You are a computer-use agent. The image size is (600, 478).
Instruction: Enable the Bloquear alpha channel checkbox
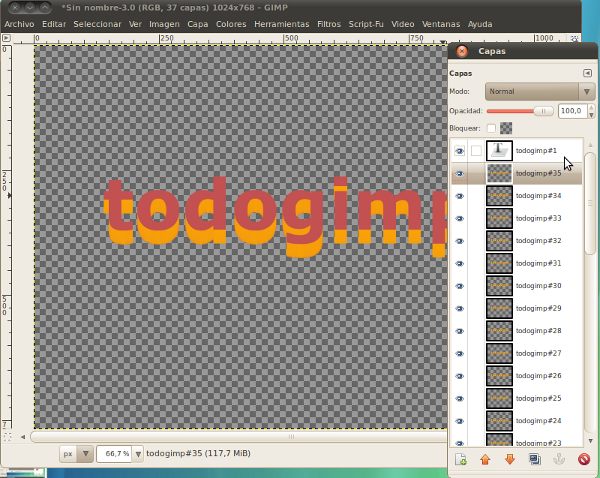tap(491, 128)
